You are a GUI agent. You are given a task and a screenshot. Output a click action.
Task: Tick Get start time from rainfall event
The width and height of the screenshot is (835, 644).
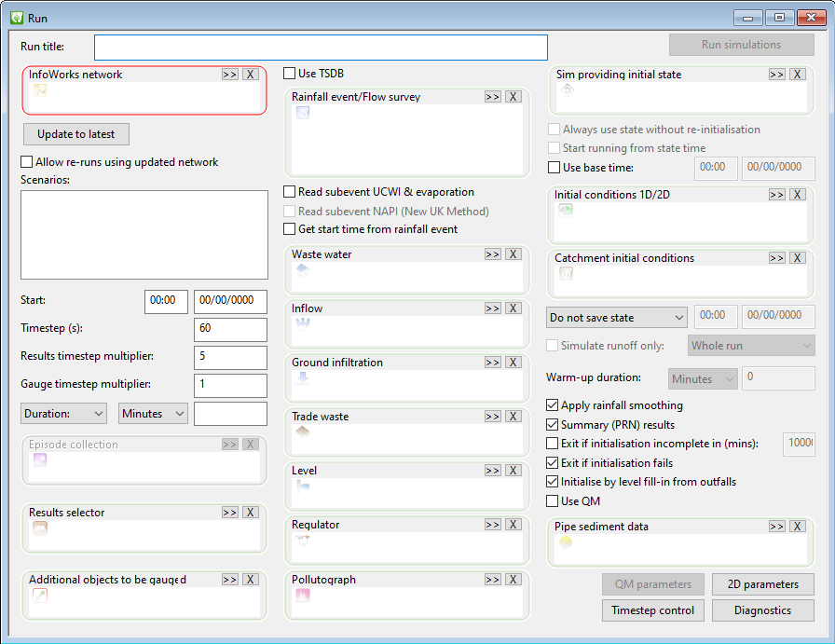click(289, 229)
